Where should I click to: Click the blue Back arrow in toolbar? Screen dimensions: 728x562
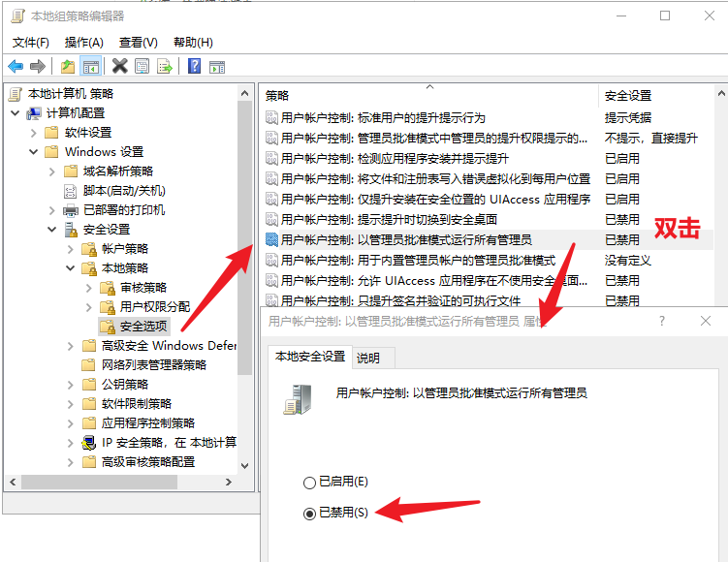16,66
